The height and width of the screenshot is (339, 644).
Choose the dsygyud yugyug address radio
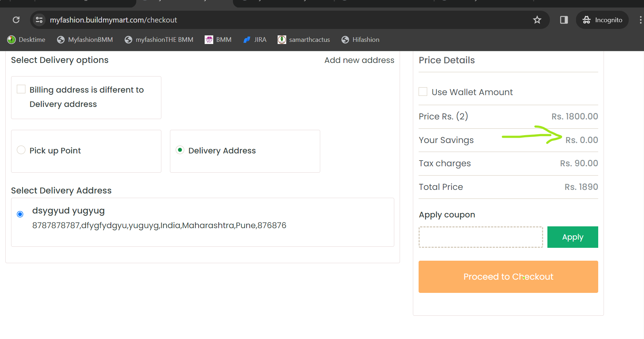pos(20,214)
